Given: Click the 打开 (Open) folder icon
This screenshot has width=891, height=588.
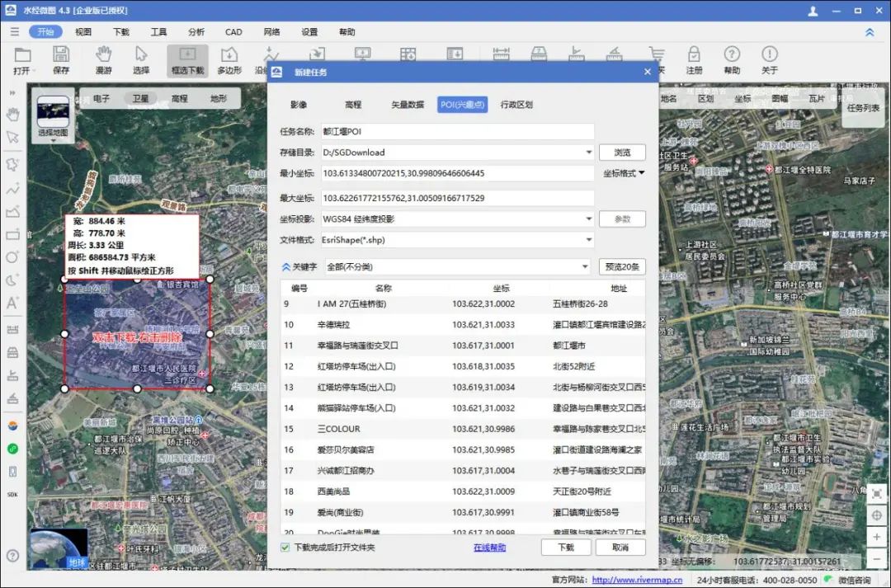Looking at the screenshot, I should coord(23,55).
